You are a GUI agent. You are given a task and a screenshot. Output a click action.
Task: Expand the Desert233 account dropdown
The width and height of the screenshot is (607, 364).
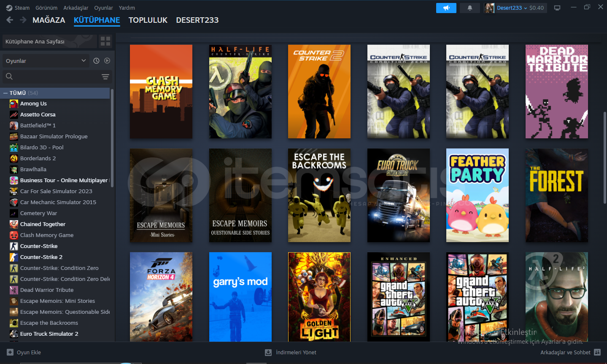click(525, 8)
